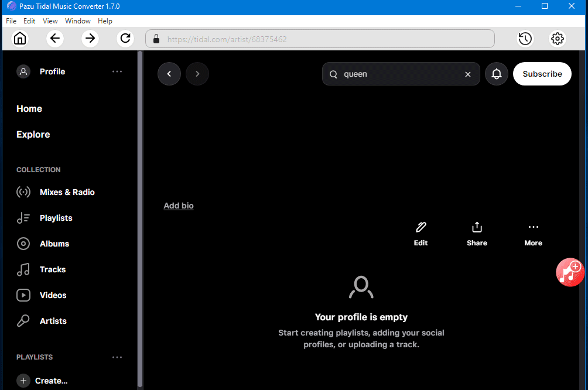Click the sidebar vertical scrollbar
The height and width of the screenshot is (390, 588).
click(x=139, y=217)
